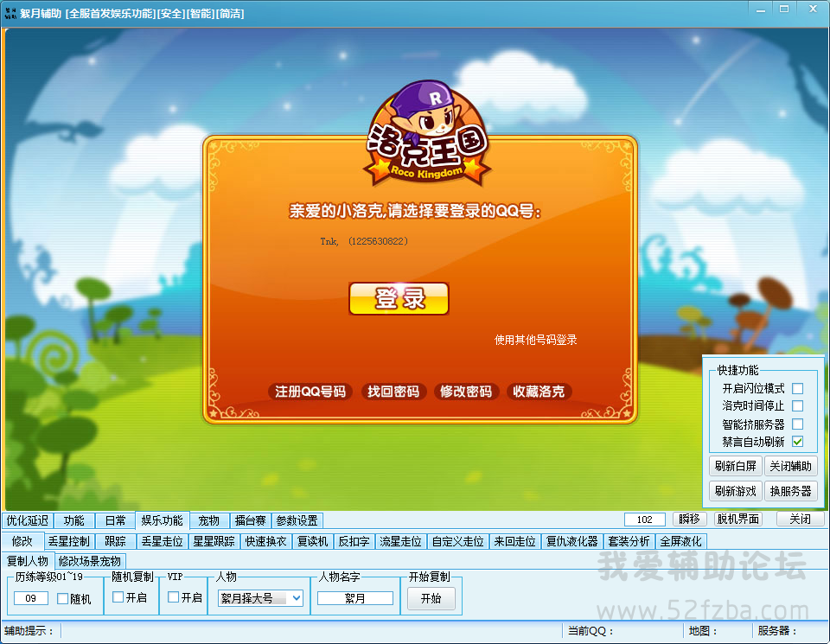Image resolution: width=830 pixels, height=644 pixels.
Task: Click the 关闭 button beside 脱机界面
Action: pyautogui.click(x=800, y=520)
